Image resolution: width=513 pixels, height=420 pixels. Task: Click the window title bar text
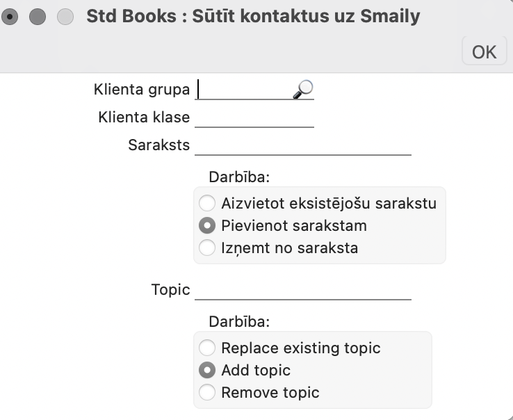(253, 16)
